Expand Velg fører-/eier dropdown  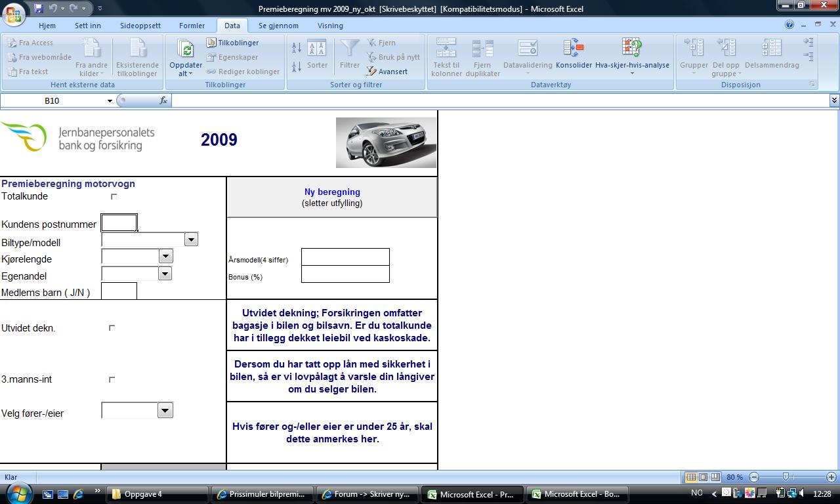click(165, 411)
